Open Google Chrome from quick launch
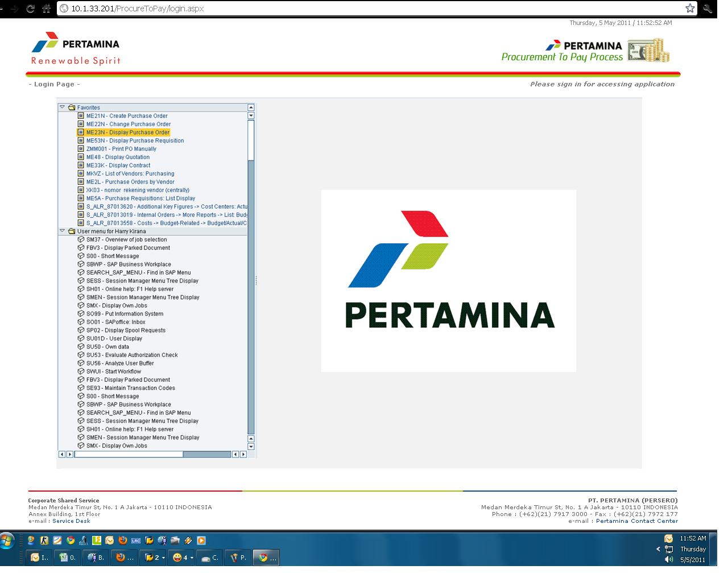The width and height of the screenshot is (728, 582). point(71,540)
